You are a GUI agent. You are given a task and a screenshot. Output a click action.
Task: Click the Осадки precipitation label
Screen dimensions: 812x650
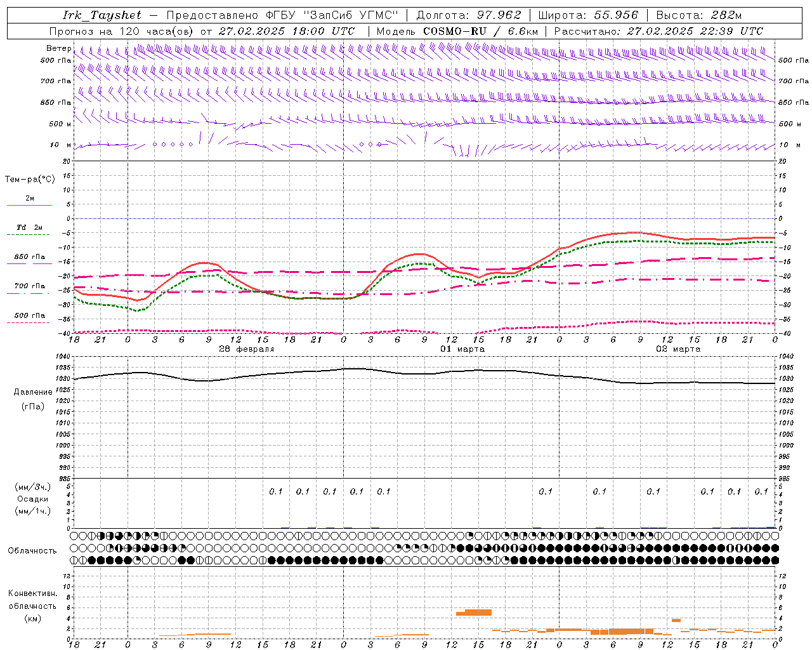32,499
